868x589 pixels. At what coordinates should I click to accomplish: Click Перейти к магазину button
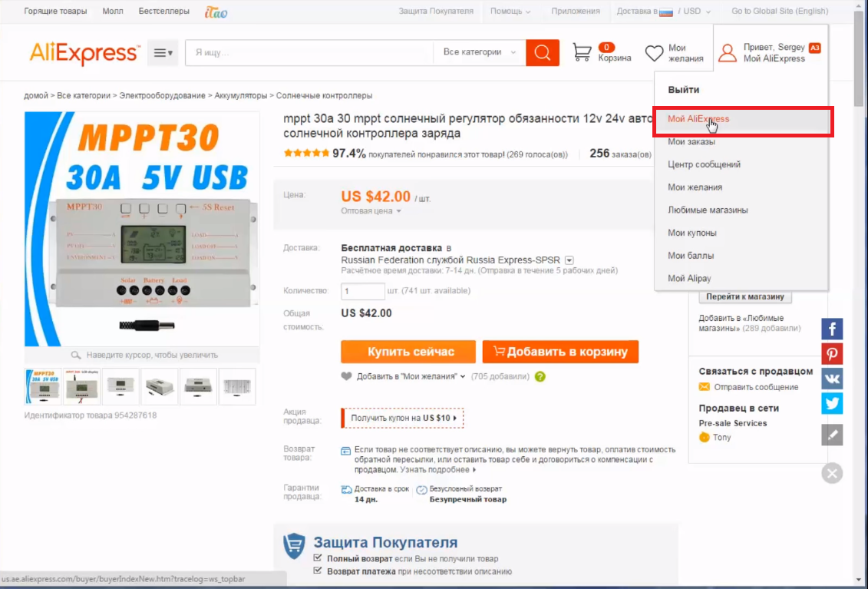point(745,296)
